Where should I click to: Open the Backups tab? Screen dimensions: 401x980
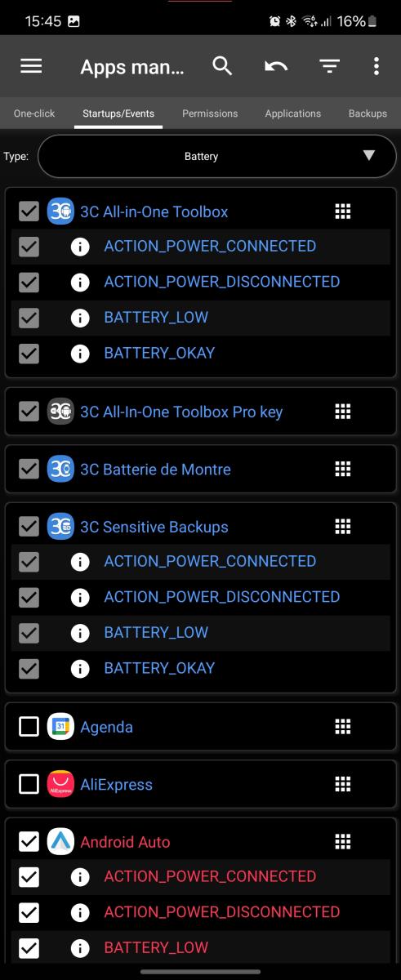pyautogui.click(x=368, y=114)
